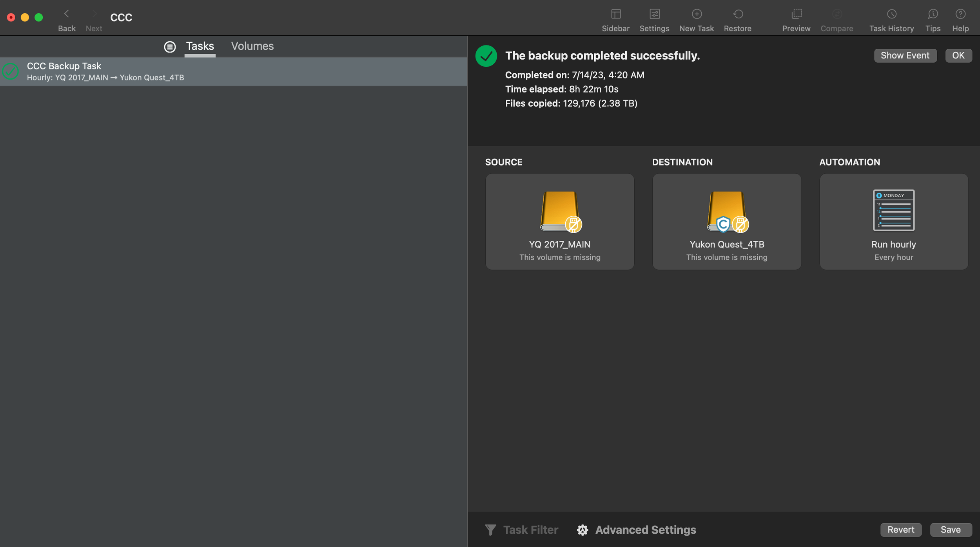Click the YQ 2017_MAIN source drive icon
Viewport: 980px width, 547px height.
560,211
